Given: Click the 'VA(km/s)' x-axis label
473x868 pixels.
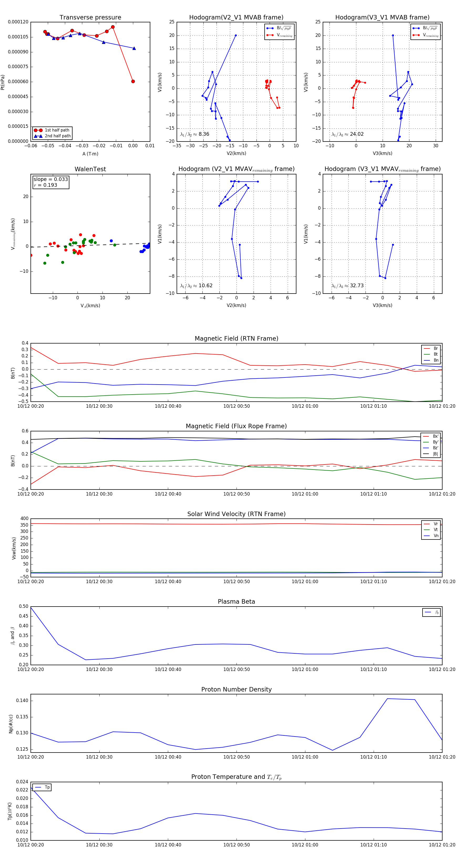Looking at the screenshot, I should pos(90,306).
